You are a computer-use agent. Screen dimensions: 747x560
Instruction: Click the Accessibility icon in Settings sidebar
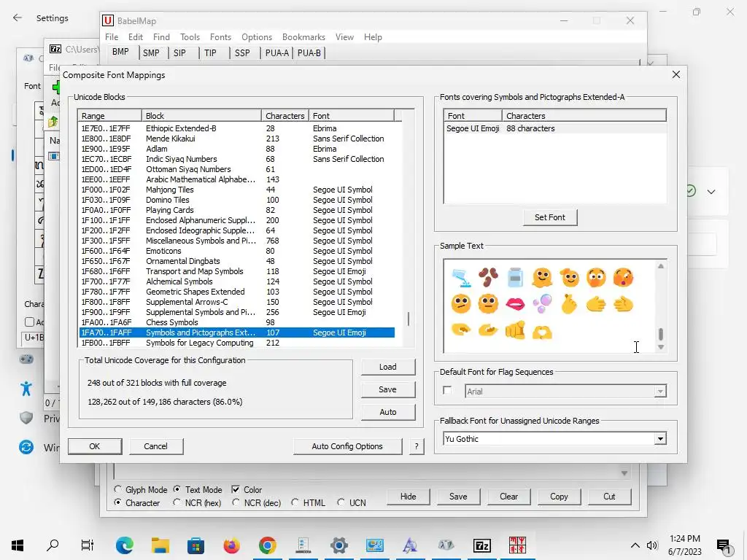pos(26,389)
